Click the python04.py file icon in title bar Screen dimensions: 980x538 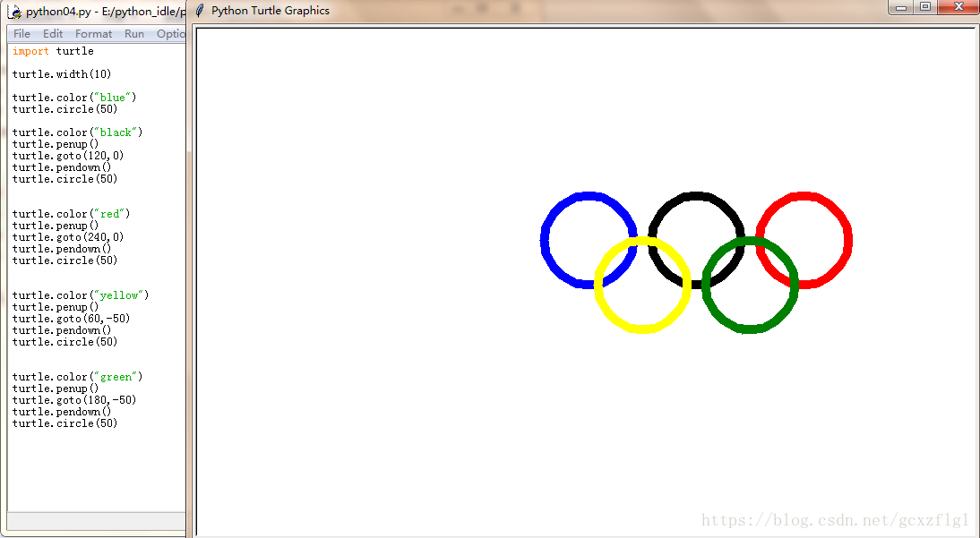pos(15,12)
